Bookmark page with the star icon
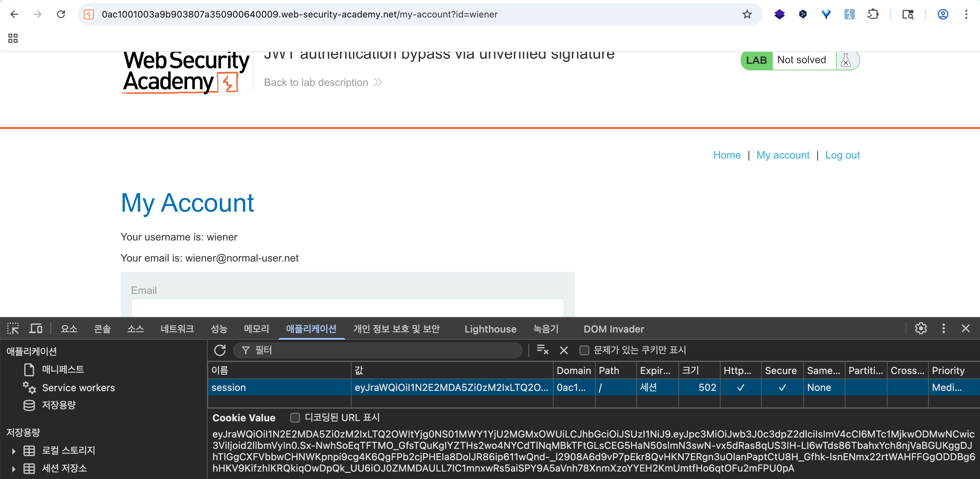The image size is (980, 479). click(x=747, y=15)
